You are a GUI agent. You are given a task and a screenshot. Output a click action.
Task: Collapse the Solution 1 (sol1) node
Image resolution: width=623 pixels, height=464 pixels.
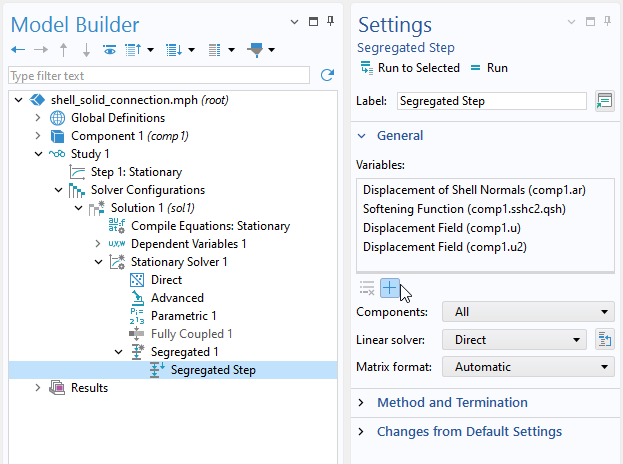[x=79, y=208]
